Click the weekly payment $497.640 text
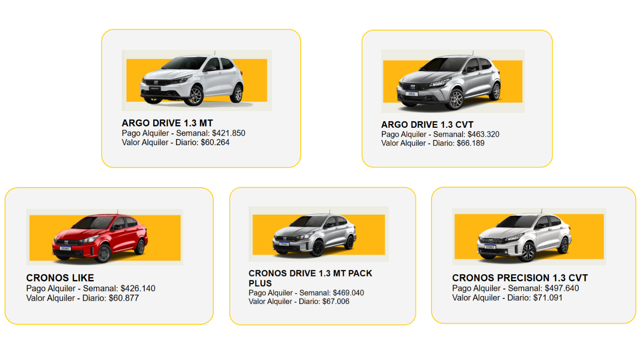644x362 pixels. pos(516,288)
